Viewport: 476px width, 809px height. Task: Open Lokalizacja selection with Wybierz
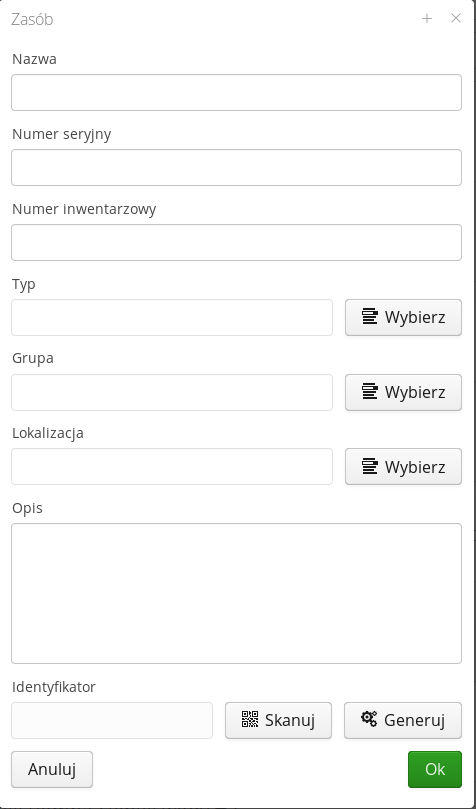403,466
